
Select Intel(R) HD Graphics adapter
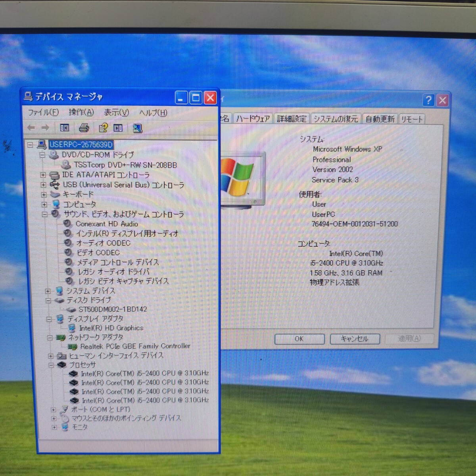111,328
